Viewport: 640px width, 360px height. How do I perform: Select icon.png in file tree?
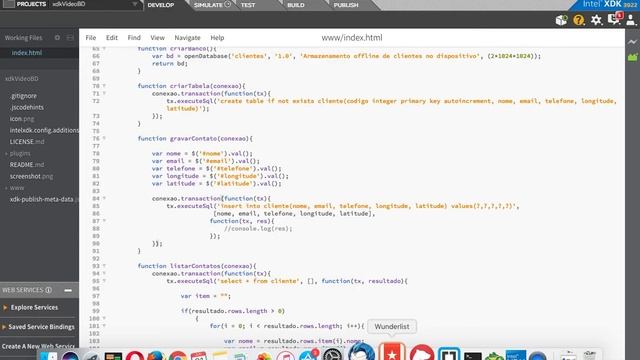22,119
